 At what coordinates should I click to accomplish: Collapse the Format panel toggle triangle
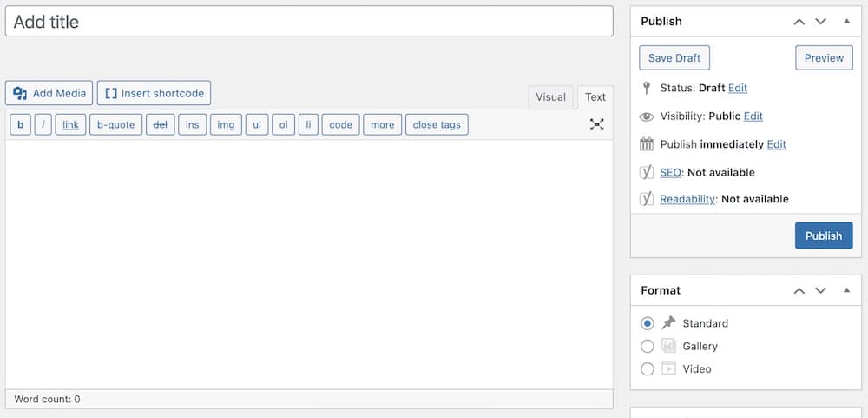[846, 290]
